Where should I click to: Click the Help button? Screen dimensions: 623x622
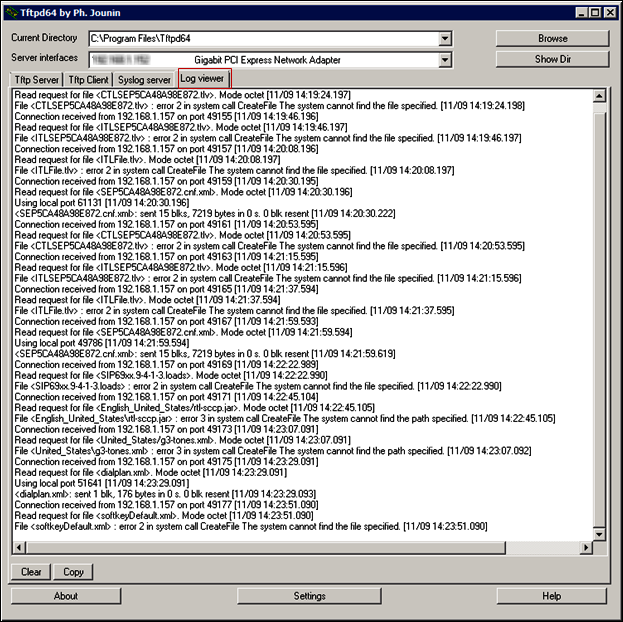(x=552, y=596)
